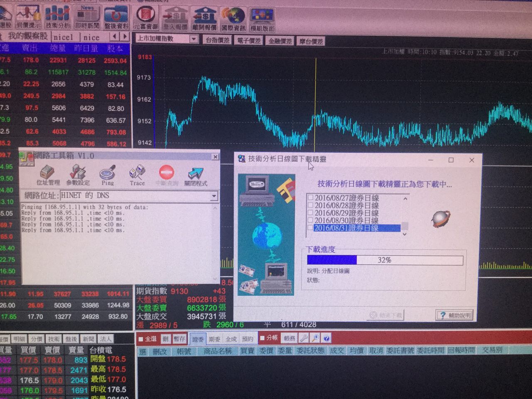The image size is (532, 399).
Task: Toggle the 分帳 checkbox
Action: coord(263,338)
